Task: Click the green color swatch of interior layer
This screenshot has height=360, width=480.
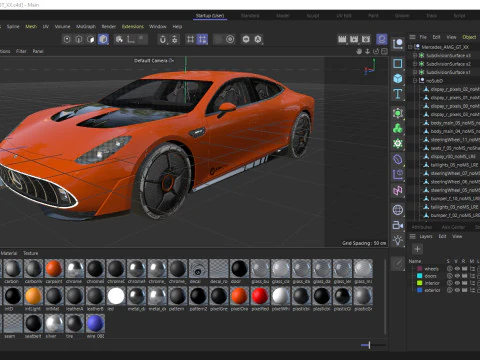Action: [420, 283]
